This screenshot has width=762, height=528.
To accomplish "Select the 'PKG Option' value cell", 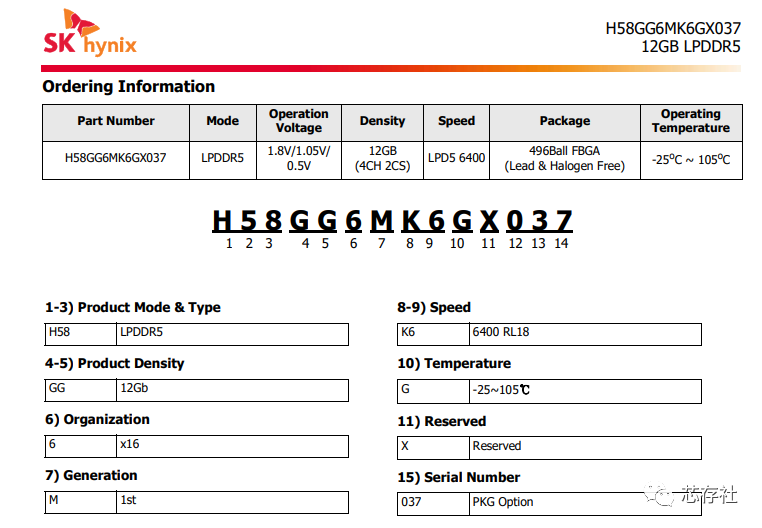I will point(585,504).
